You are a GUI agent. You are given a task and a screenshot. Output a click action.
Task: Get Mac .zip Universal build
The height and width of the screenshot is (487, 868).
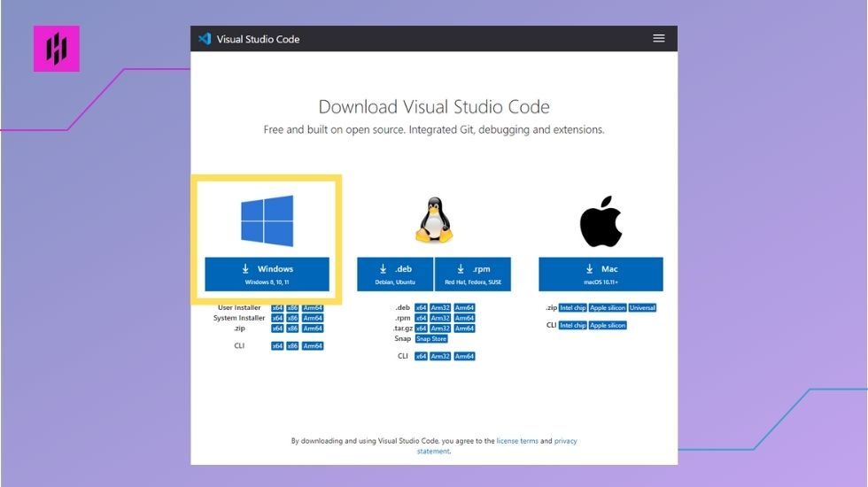(642, 308)
